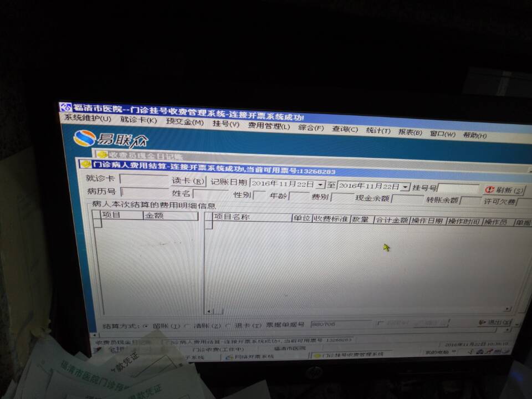Open 报表(B) menu
532x399 pixels.
coord(410,132)
